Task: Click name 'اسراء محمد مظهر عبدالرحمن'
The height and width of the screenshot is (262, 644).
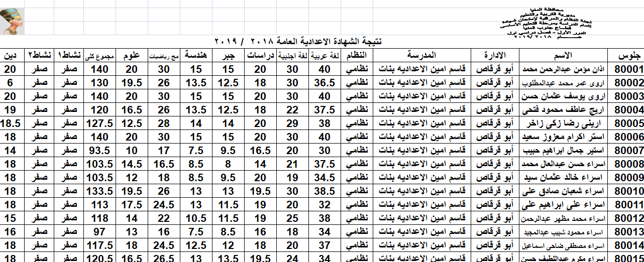Action: pos(563,218)
